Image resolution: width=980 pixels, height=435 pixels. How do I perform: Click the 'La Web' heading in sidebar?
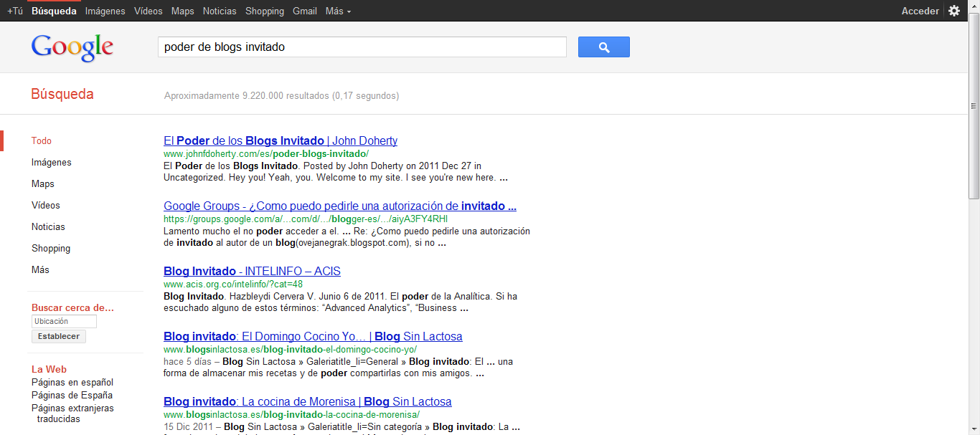coord(49,370)
